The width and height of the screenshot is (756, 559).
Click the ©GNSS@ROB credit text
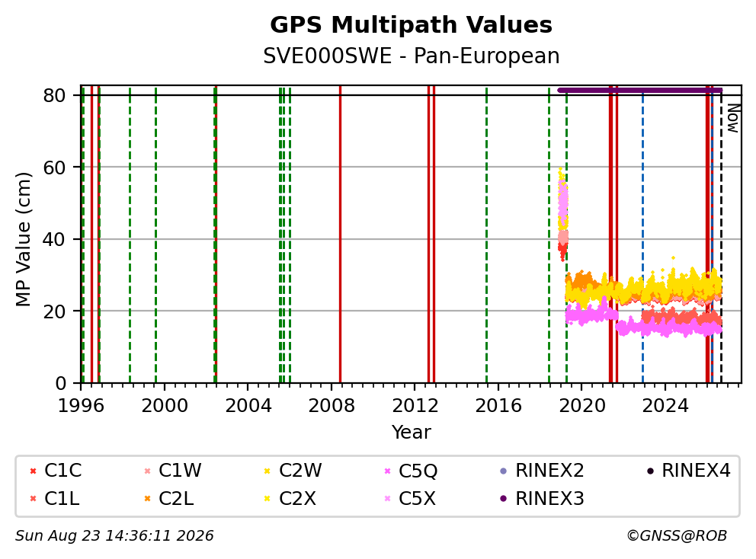tap(677, 536)
